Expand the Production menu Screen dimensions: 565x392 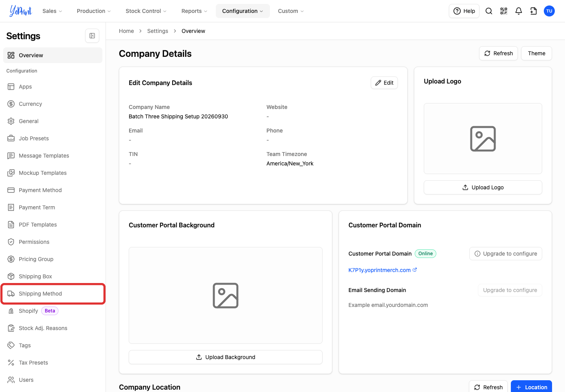[x=94, y=11]
